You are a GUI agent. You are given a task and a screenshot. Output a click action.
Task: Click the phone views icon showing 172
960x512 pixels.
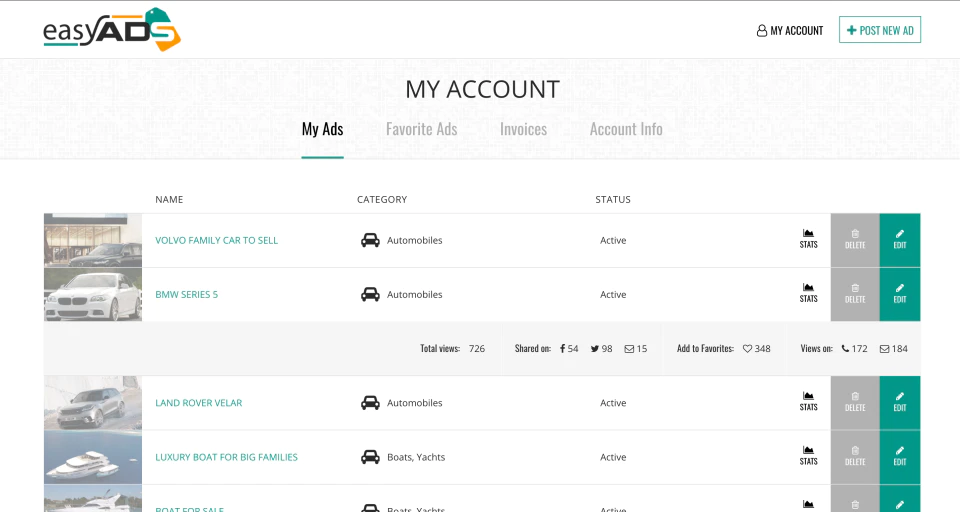tap(846, 348)
